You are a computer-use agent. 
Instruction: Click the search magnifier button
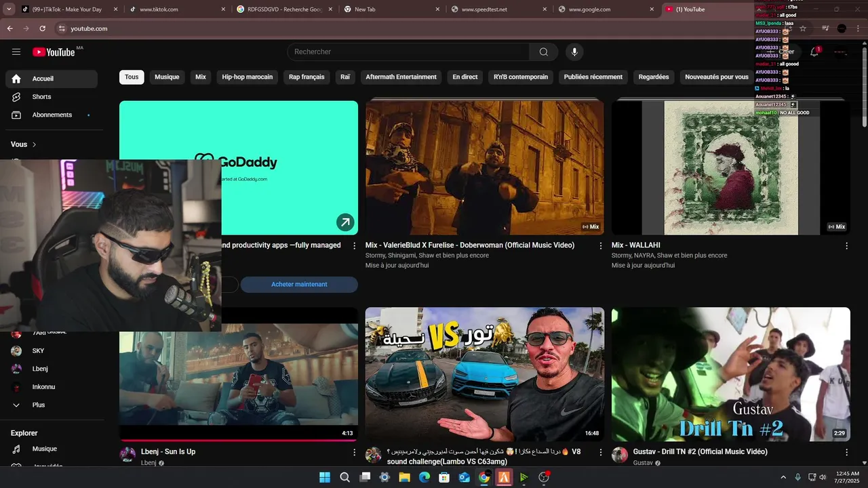(544, 52)
